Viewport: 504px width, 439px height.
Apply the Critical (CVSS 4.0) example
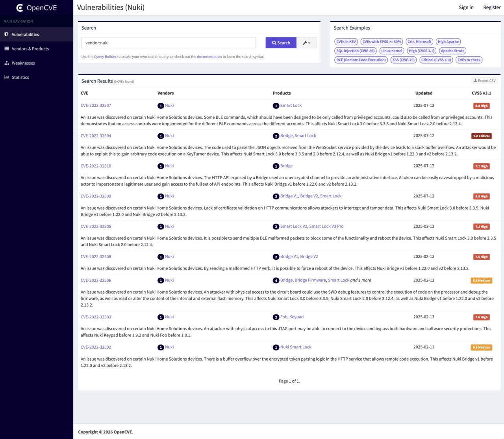[435, 60]
